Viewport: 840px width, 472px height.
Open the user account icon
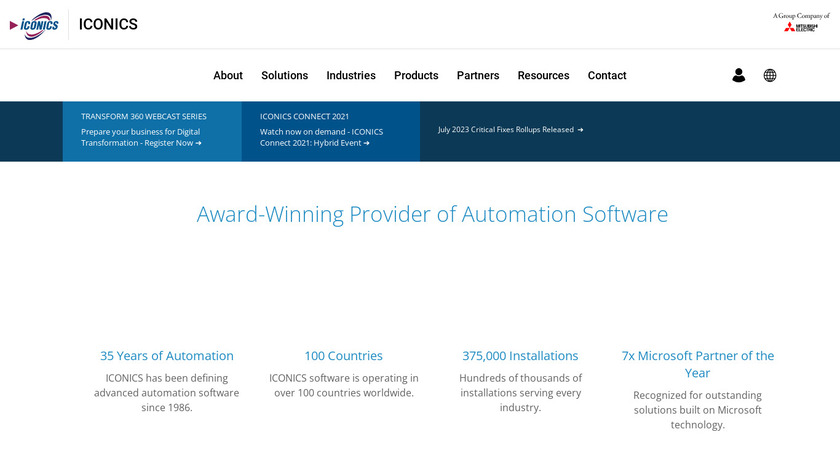coord(738,75)
